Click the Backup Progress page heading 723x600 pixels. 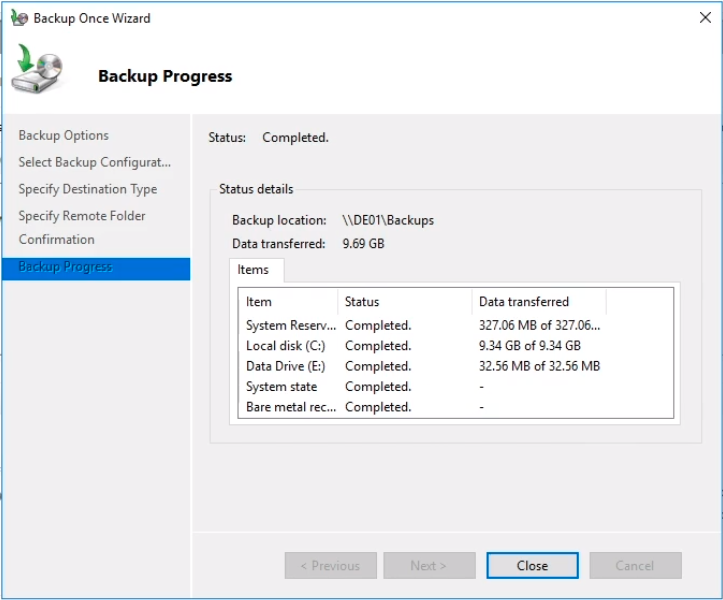click(x=165, y=76)
